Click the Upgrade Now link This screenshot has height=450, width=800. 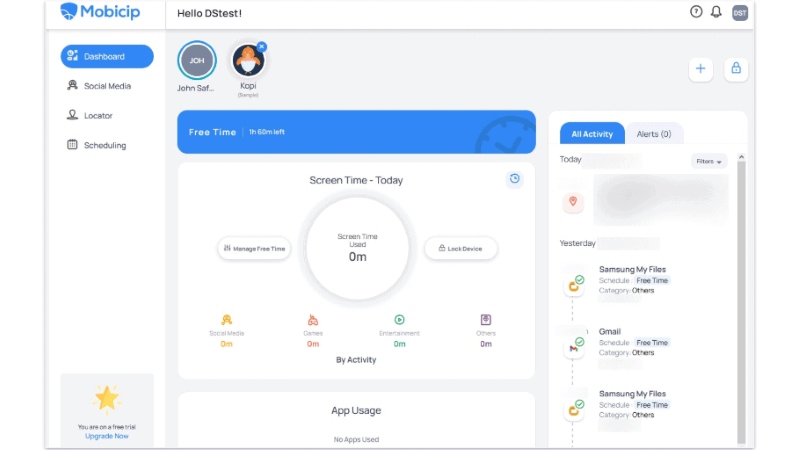pyautogui.click(x=107, y=436)
